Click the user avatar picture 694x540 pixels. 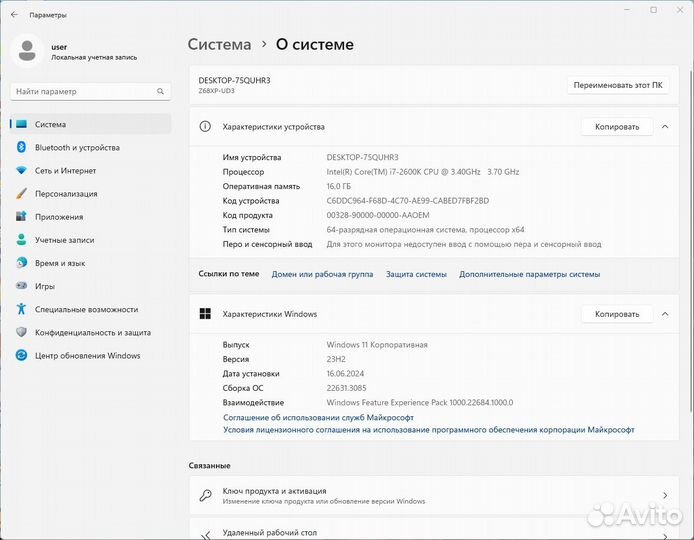(28, 48)
